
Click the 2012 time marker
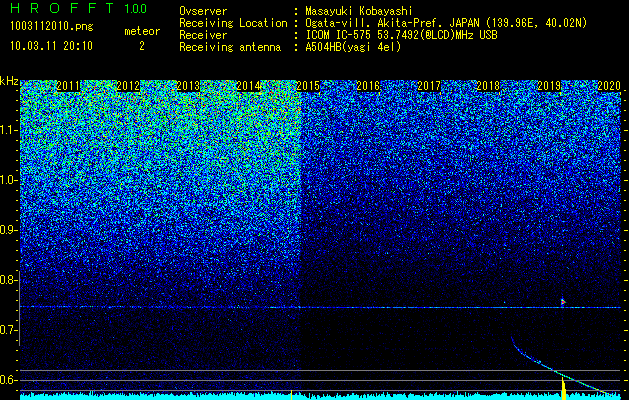click(x=128, y=86)
